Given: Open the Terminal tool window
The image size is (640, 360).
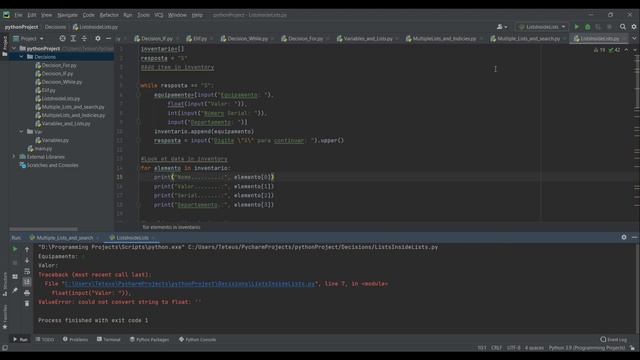Looking at the screenshot, I should (x=109, y=340).
